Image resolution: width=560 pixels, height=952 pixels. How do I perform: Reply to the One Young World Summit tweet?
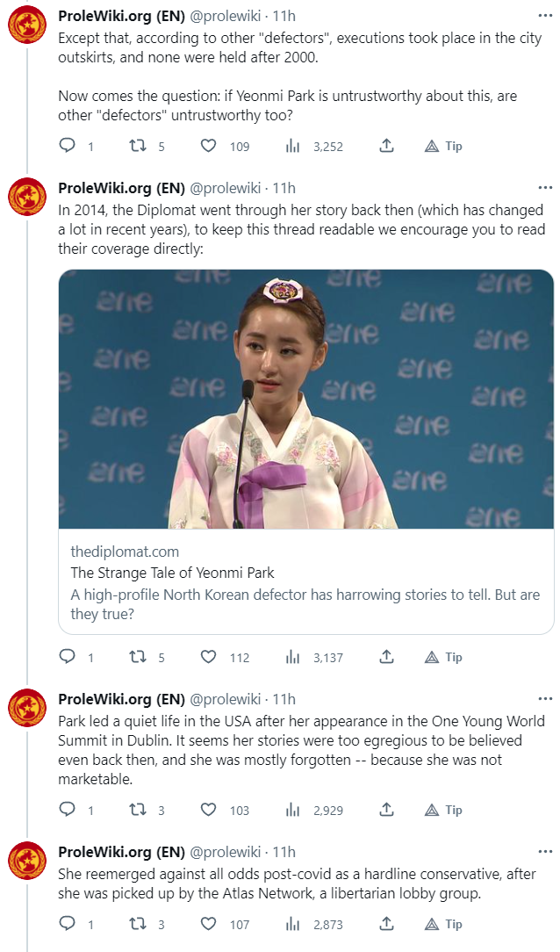(68, 810)
